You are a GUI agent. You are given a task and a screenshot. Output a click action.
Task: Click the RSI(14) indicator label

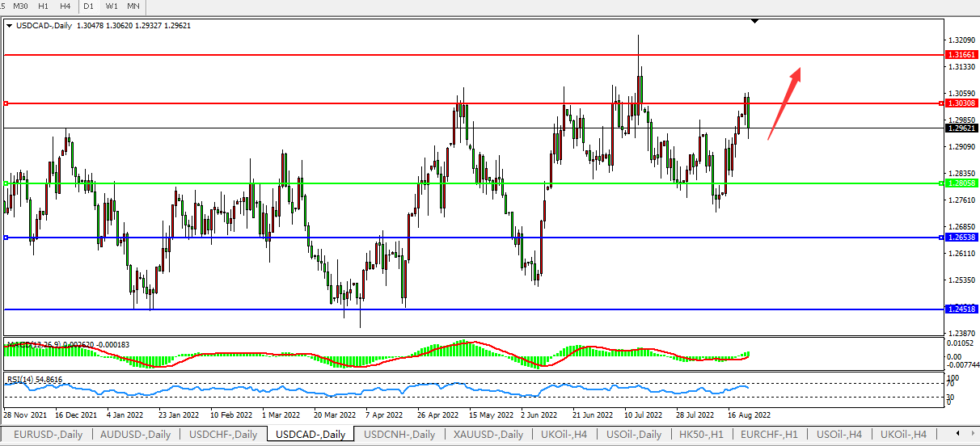[x=34, y=379]
